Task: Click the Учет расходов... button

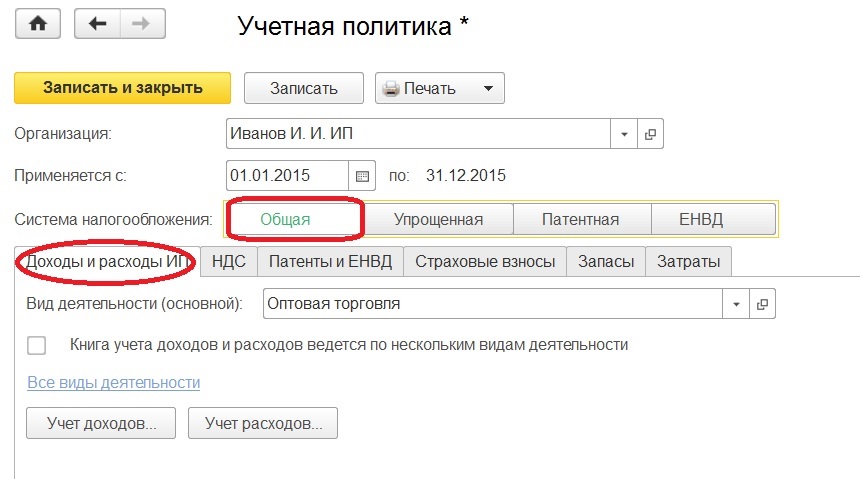Action: (263, 423)
